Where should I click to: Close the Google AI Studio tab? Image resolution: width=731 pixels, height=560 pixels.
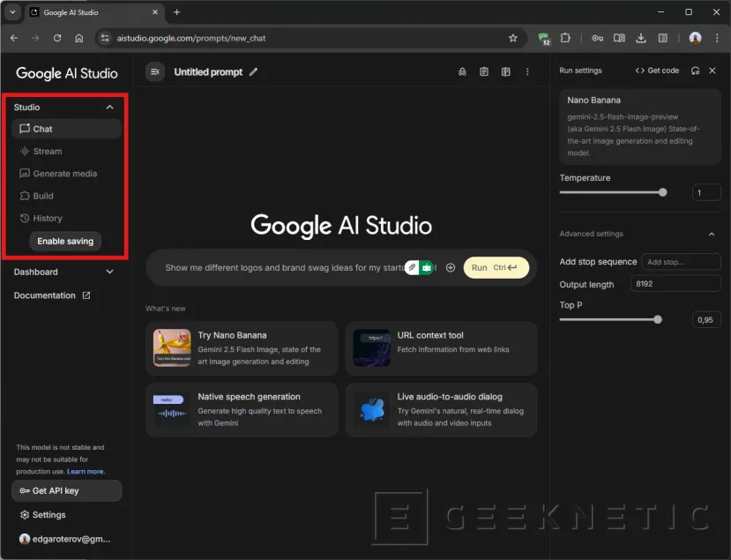tap(155, 12)
